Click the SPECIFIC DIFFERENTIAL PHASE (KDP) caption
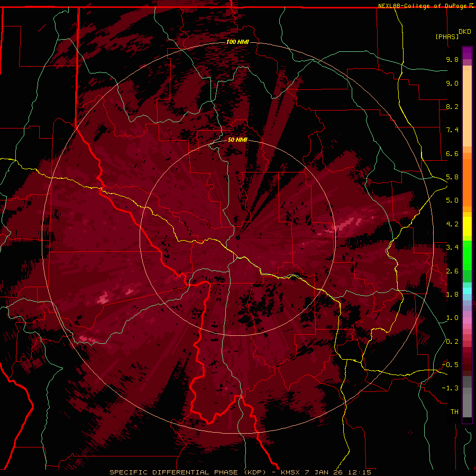The height and width of the screenshot is (476, 476). 188,472
